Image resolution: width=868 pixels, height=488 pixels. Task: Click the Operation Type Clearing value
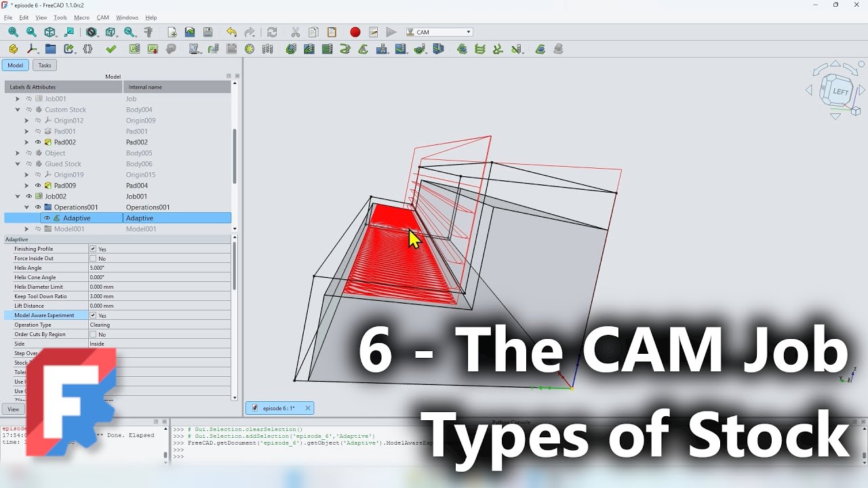coord(159,325)
